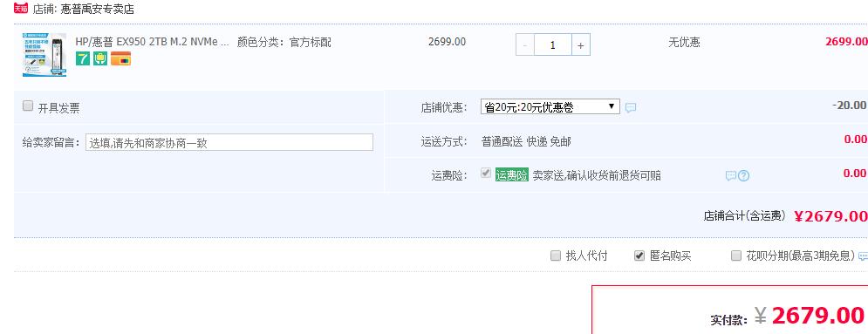Click the green 7-day return icon
The width and height of the screenshot is (868, 334).
pyautogui.click(x=83, y=58)
